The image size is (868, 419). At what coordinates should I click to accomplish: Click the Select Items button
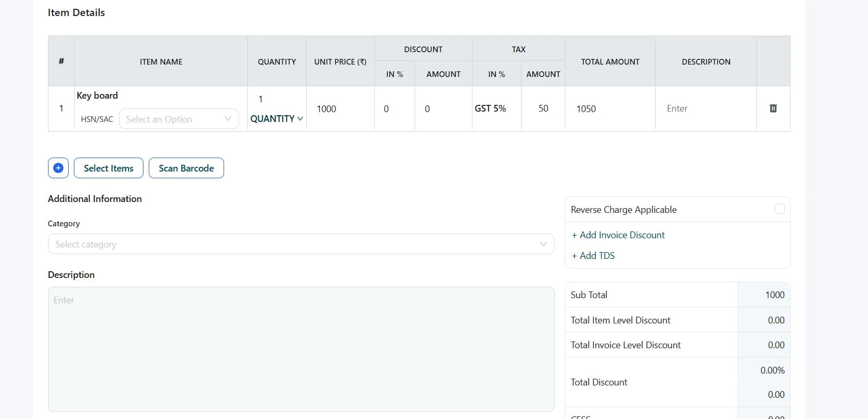tap(108, 168)
